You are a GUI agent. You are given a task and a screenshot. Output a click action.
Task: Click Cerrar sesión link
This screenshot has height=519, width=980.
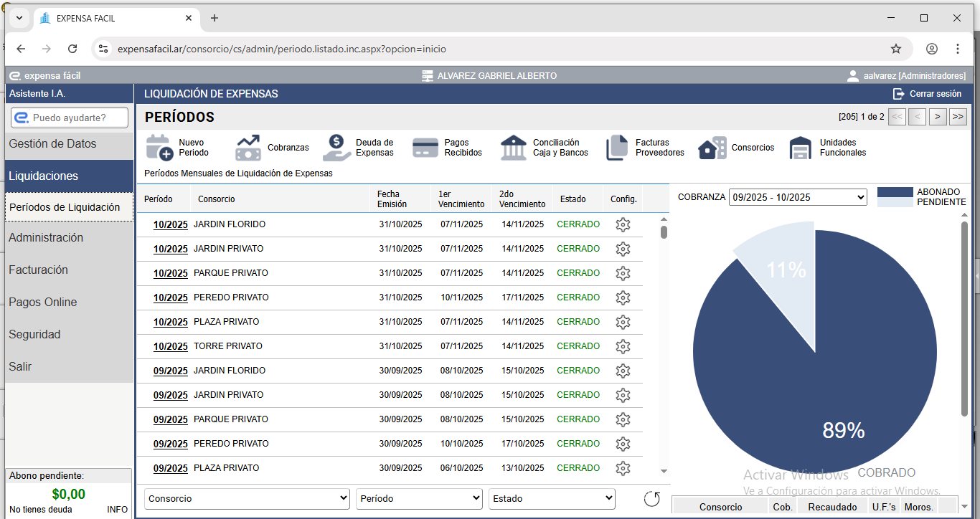pyautogui.click(x=934, y=94)
